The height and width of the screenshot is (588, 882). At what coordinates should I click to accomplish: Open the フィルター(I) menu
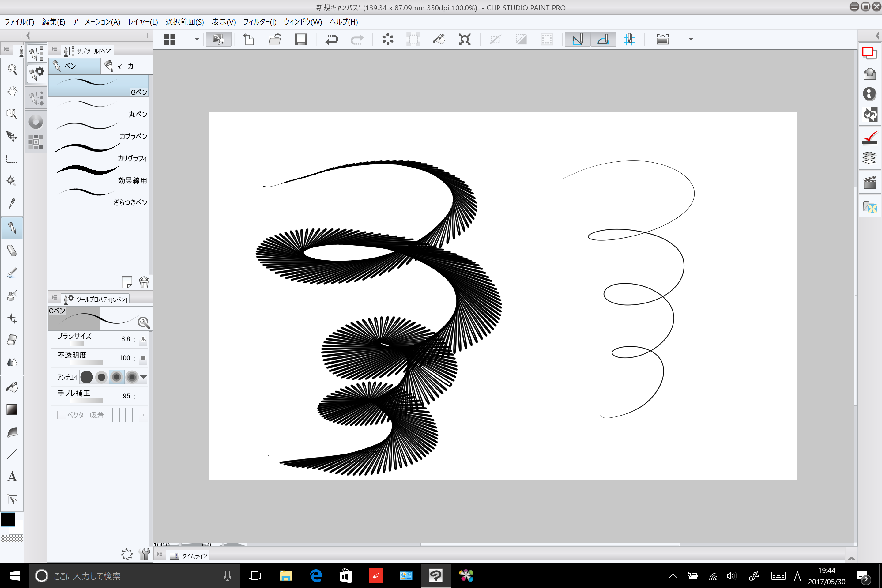259,22
